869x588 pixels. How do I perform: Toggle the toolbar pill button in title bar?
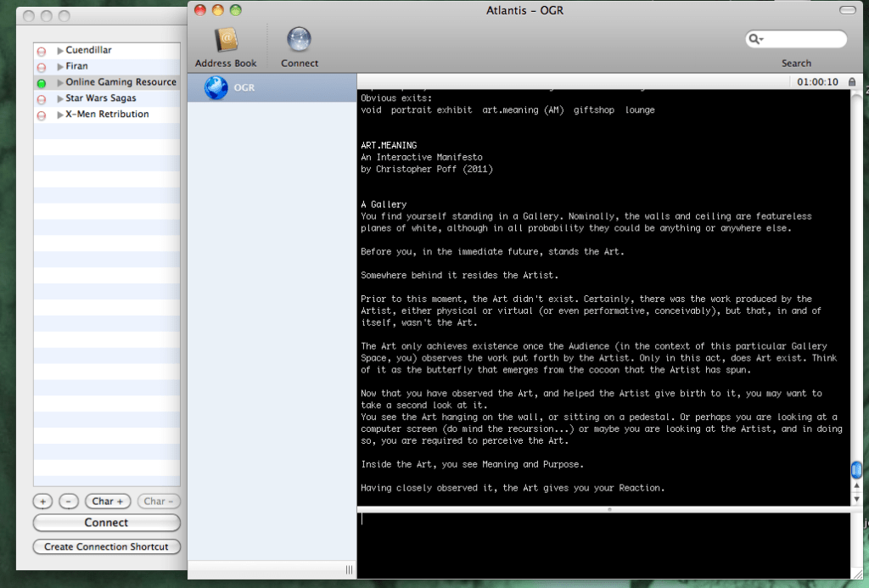(846, 10)
